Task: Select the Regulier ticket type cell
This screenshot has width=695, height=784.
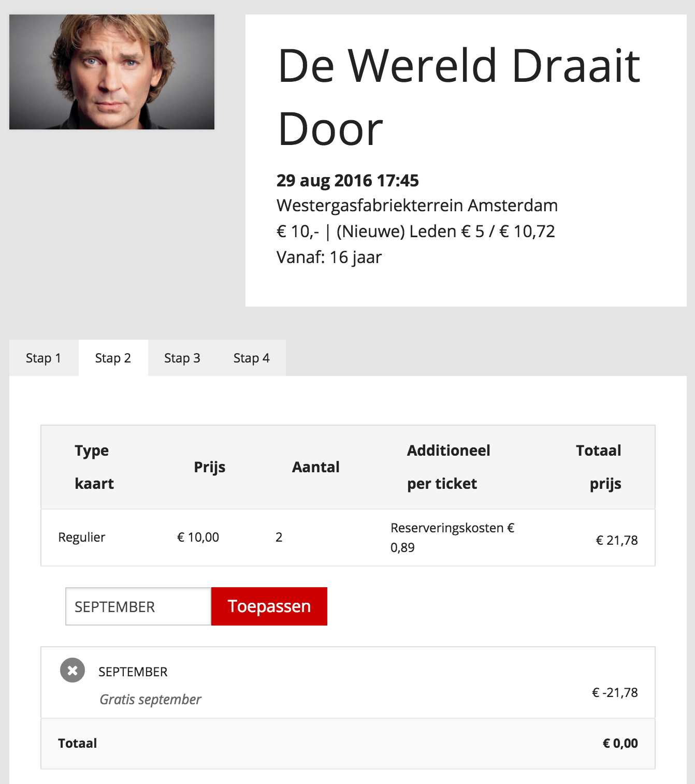Action: tap(82, 537)
